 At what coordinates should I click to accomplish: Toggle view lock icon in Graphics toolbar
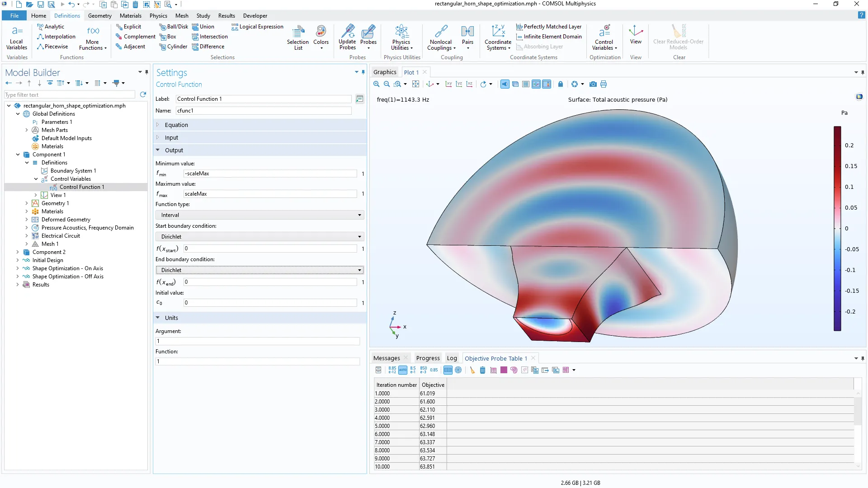click(561, 84)
